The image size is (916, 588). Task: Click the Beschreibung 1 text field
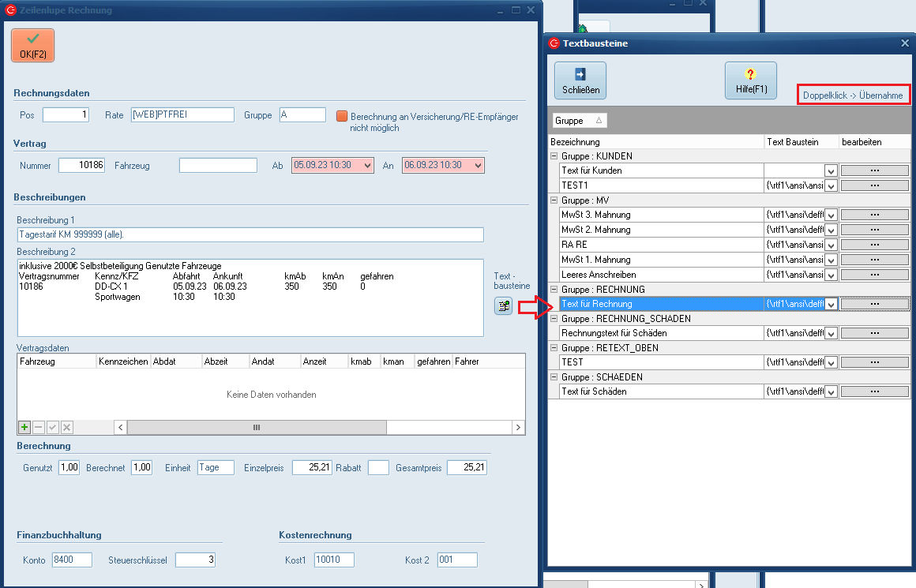pos(250,234)
